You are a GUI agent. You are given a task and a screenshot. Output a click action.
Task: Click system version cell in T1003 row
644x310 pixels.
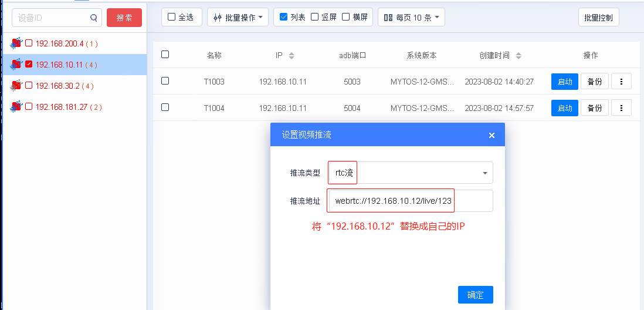[422, 82]
